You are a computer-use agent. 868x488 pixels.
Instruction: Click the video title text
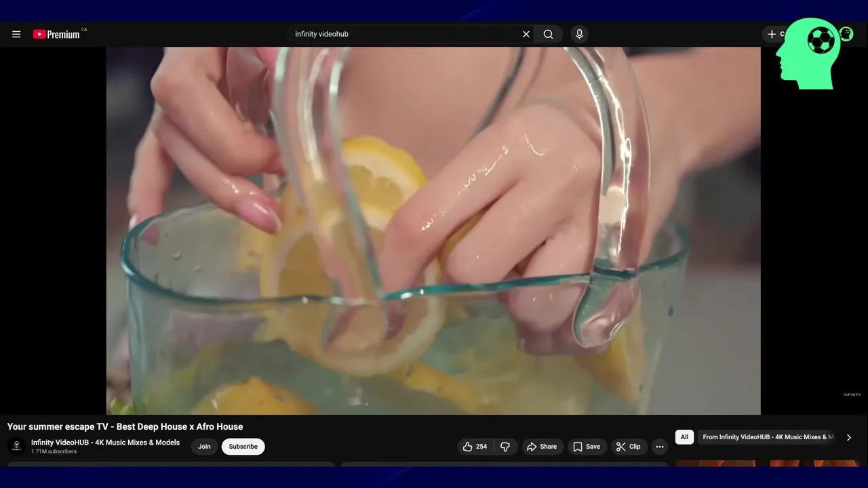(125, 426)
